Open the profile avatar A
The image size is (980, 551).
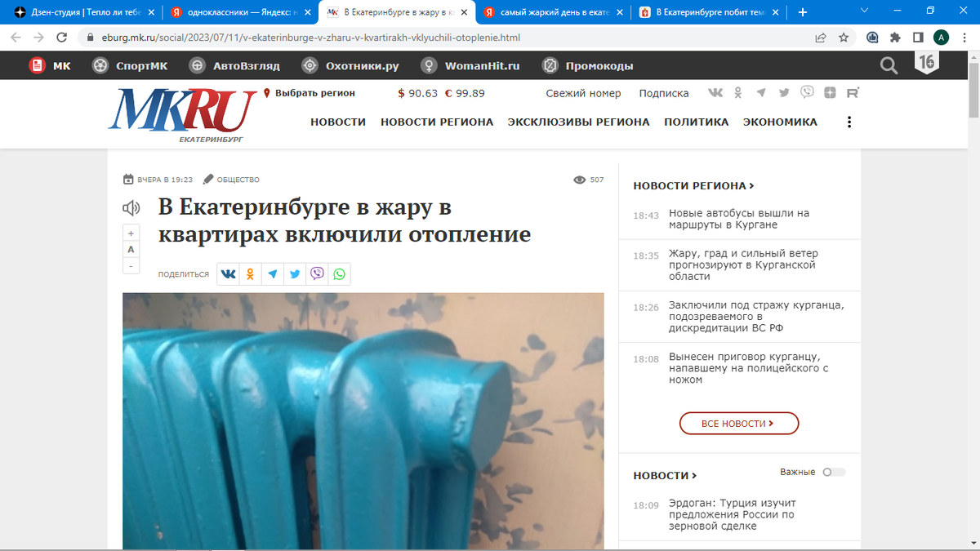point(942,38)
